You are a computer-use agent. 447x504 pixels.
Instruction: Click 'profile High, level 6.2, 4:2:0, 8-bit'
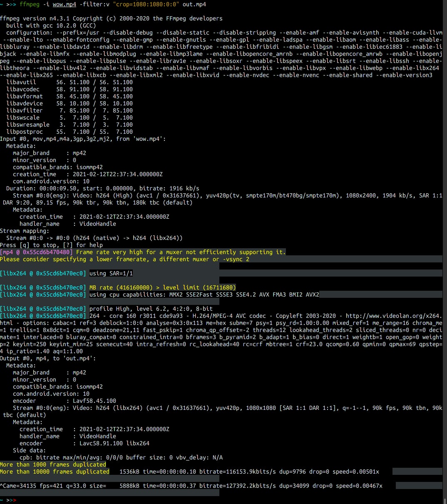151,309
